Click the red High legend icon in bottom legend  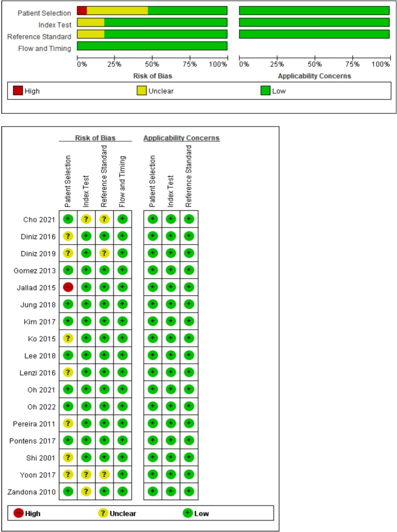coord(18,513)
